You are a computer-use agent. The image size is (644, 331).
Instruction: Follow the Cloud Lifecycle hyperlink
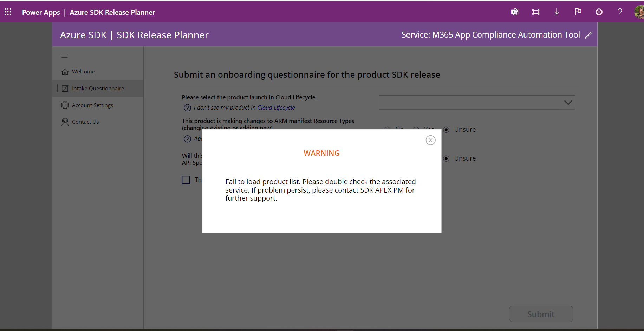click(276, 108)
